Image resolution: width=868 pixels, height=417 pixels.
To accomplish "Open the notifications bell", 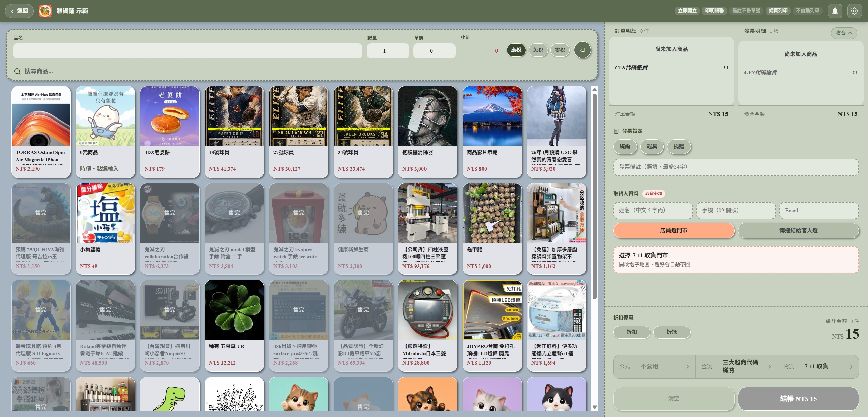I will [x=835, y=11].
